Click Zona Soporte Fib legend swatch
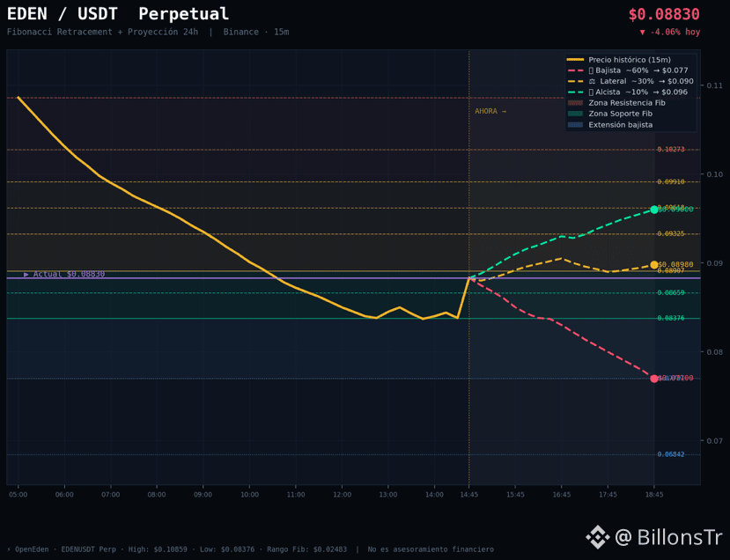The image size is (730, 560). coord(575,114)
